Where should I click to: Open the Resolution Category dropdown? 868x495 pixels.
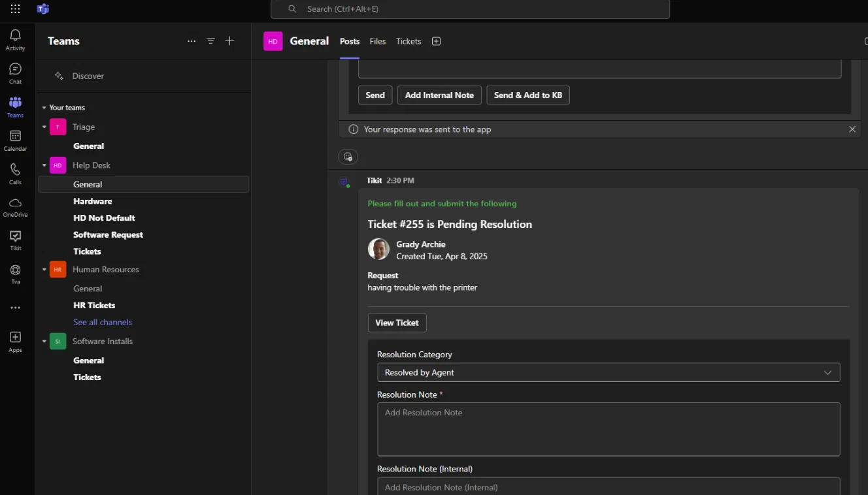609,372
